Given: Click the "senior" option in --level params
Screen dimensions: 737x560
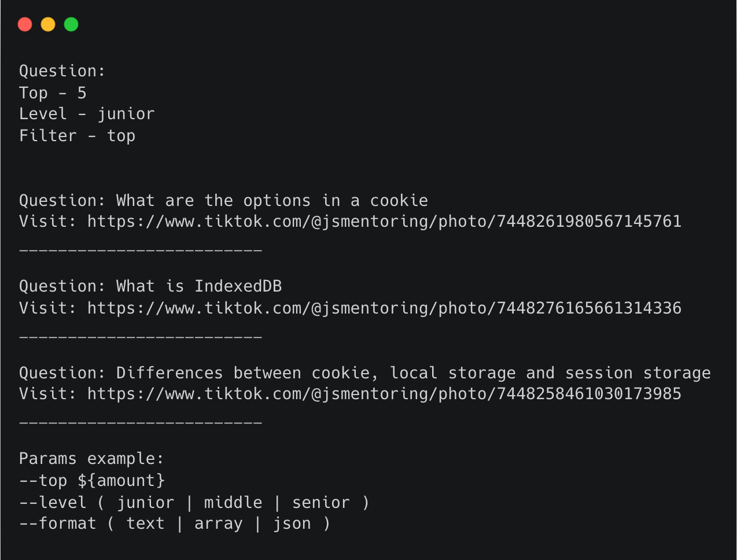Looking at the screenshot, I should (x=321, y=503).
